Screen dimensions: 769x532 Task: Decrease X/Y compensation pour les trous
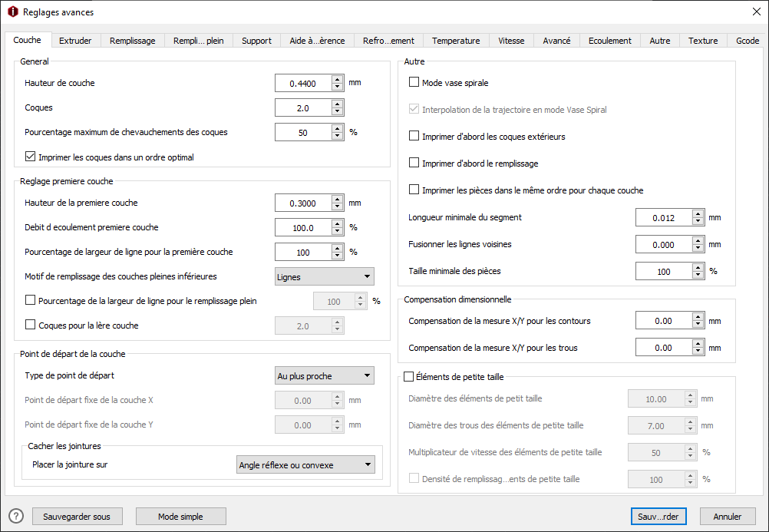point(698,352)
